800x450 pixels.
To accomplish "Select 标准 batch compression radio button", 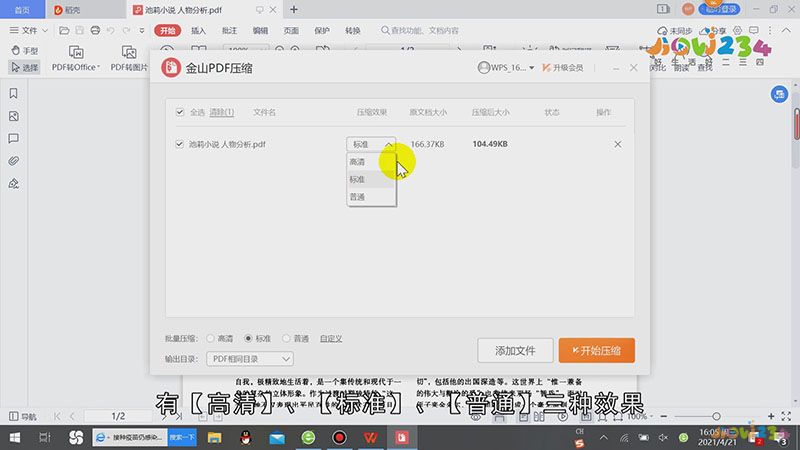I will point(248,338).
